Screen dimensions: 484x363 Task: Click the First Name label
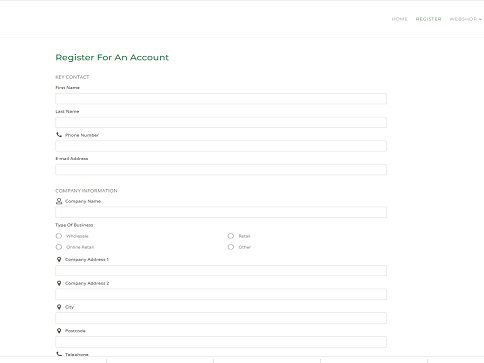(x=67, y=88)
